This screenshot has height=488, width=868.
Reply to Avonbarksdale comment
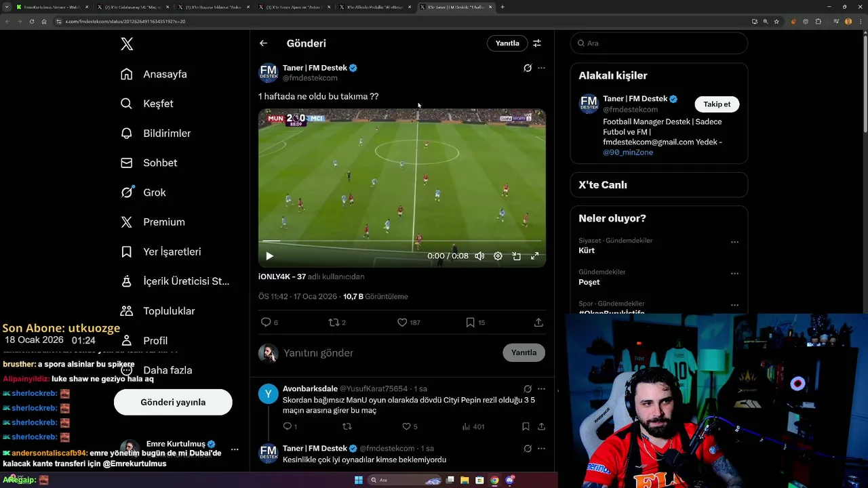tap(290, 426)
